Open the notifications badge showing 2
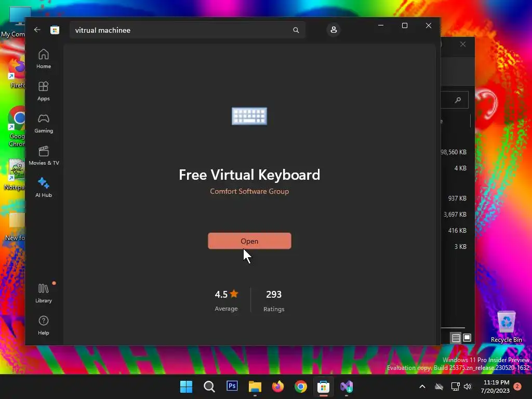The width and height of the screenshot is (532, 399). (x=517, y=387)
